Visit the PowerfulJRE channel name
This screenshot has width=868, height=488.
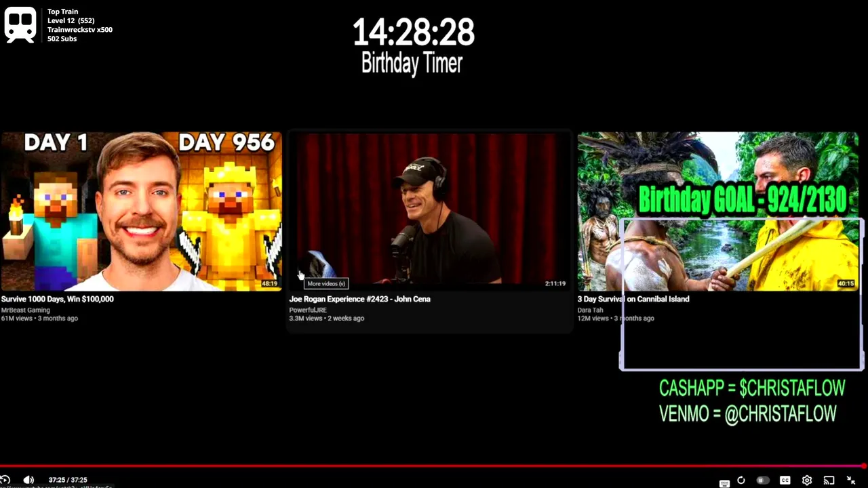pyautogui.click(x=308, y=310)
